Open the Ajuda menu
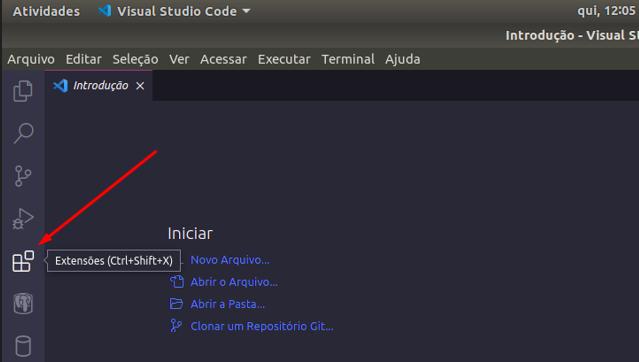The height and width of the screenshot is (362, 639). pos(403,59)
